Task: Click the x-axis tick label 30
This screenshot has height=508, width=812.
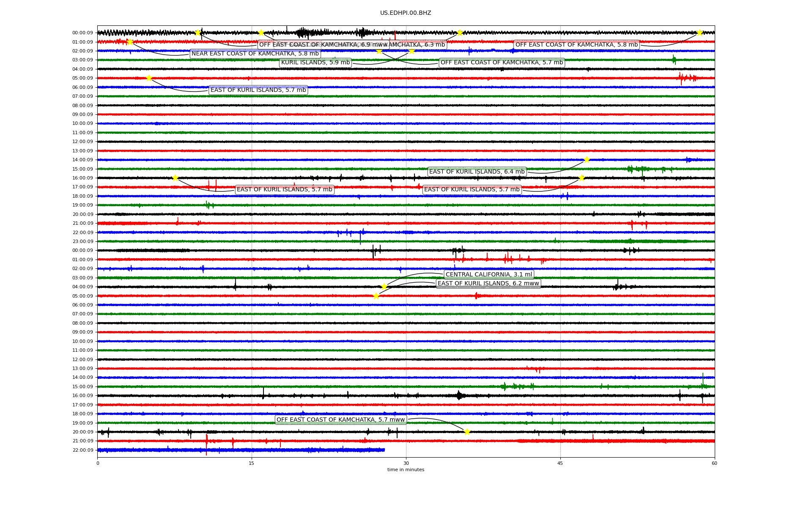Action: [406, 463]
